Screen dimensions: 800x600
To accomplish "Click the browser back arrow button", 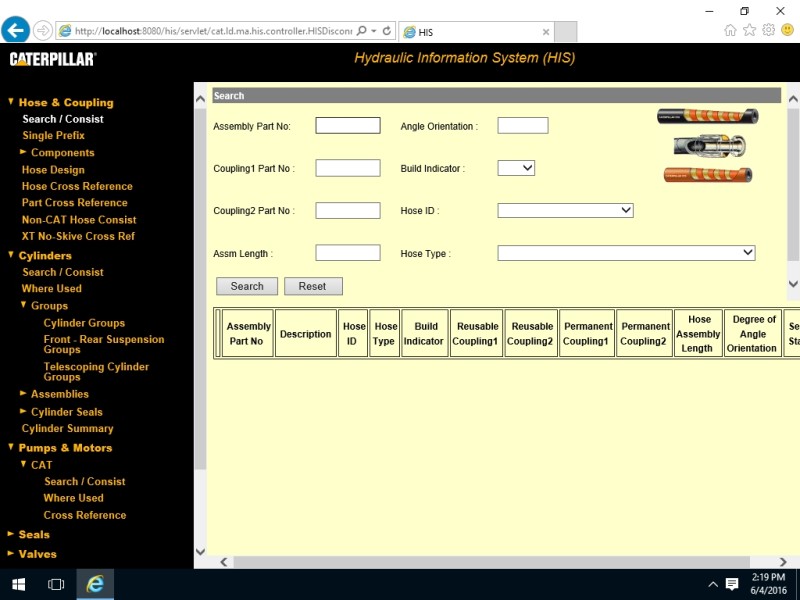I will click(x=15, y=30).
